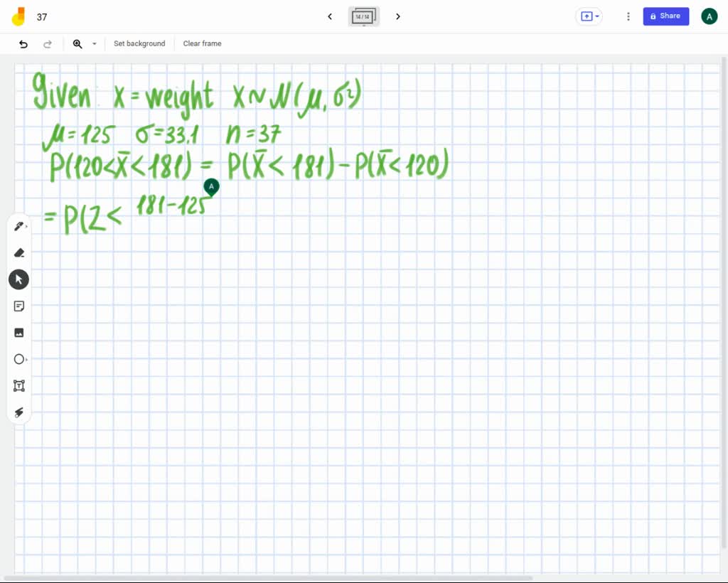Select the Pen tool in sidebar
The height and width of the screenshot is (583, 728).
[x=18, y=226]
